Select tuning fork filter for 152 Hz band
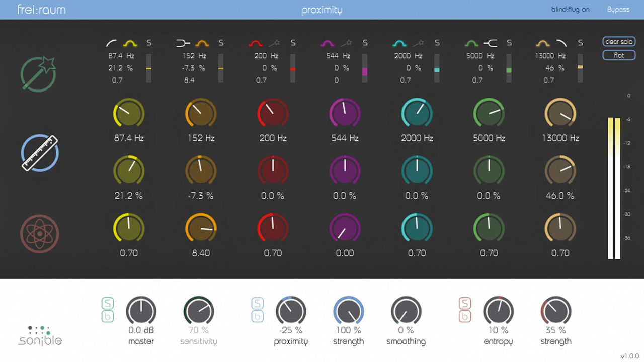This screenshot has height=362, width=644. click(183, 43)
